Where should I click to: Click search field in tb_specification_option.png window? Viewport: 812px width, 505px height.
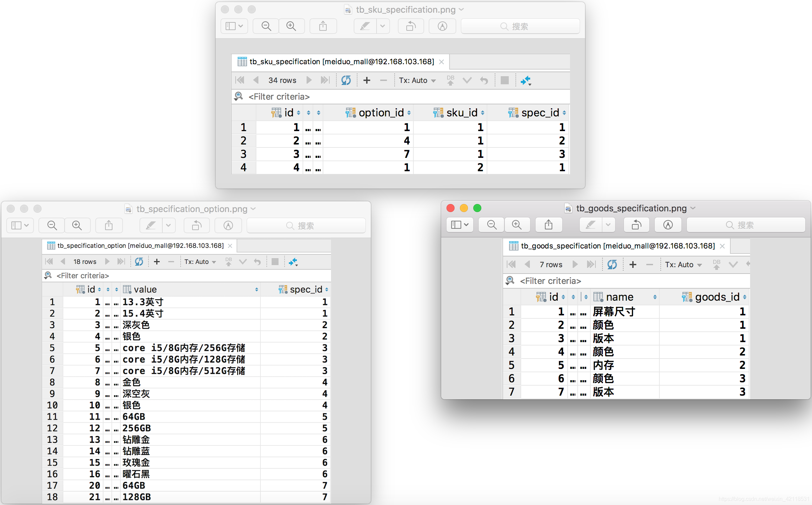tap(306, 225)
